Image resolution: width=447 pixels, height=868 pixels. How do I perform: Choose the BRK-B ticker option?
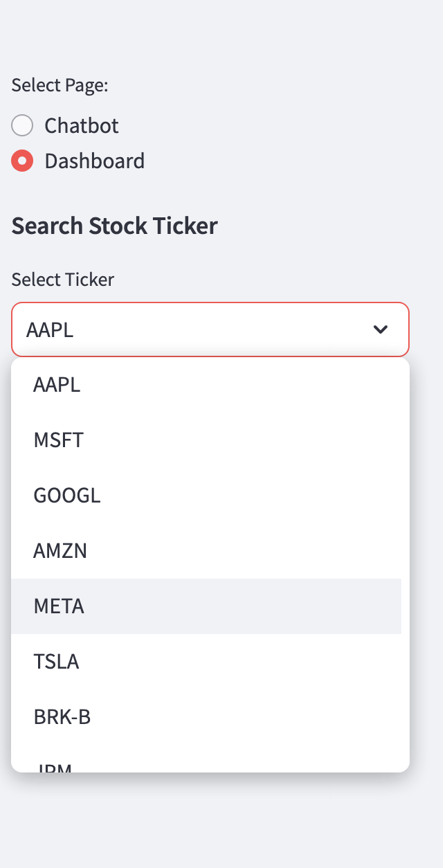pos(62,717)
